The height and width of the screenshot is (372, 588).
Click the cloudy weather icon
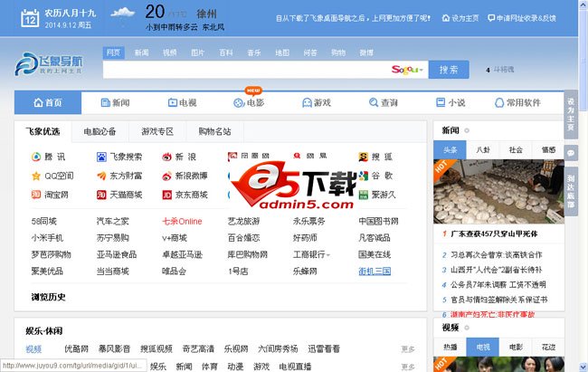coord(123,13)
